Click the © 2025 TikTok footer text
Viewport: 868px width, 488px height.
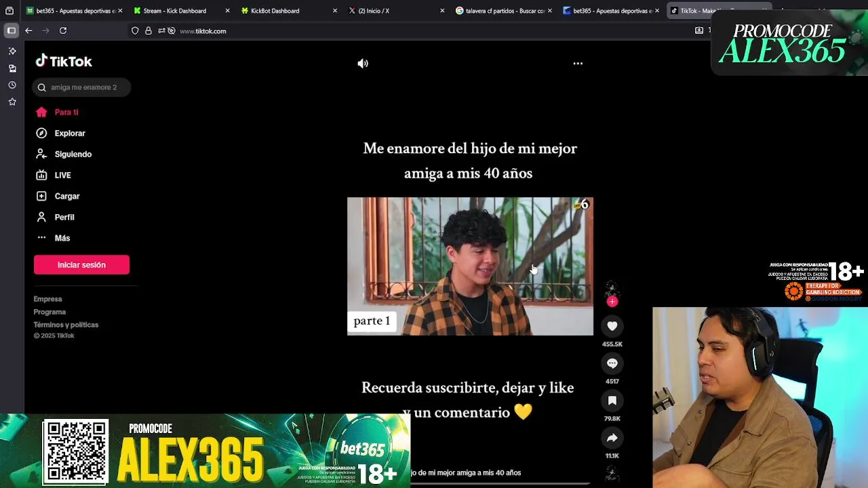[54, 336]
